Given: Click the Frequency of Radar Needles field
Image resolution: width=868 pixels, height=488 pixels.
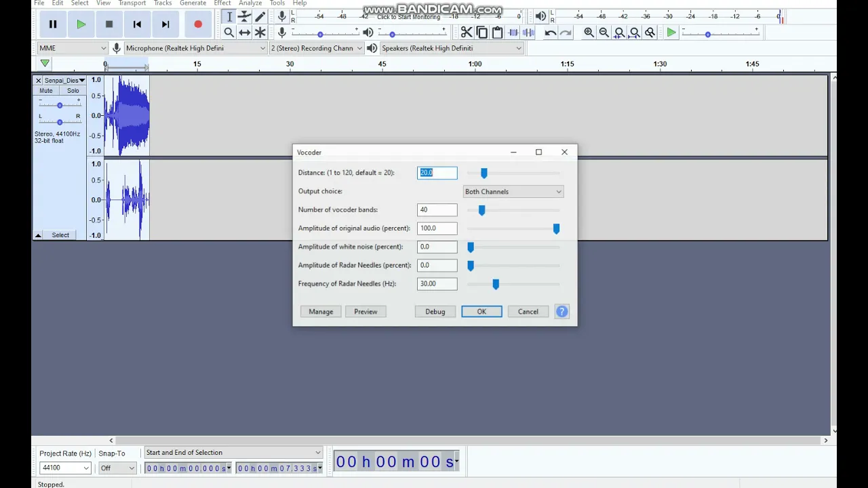Looking at the screenshot, I should pos(437,284).
